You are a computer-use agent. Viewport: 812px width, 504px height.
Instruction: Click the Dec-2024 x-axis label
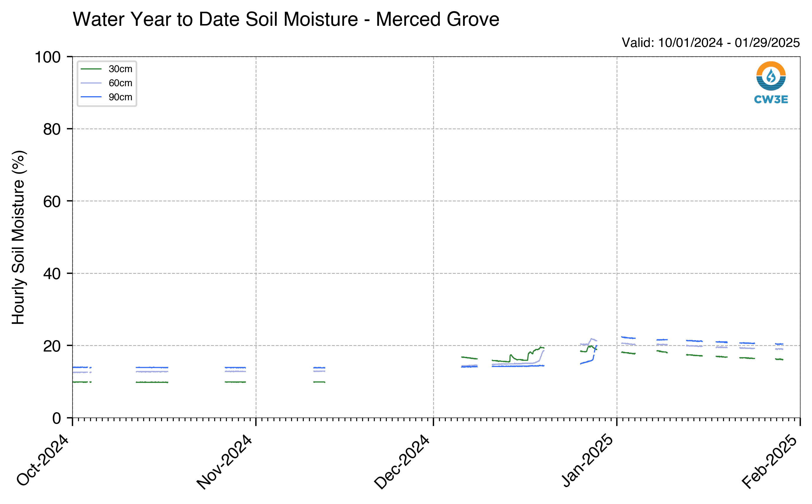[x=402, y=462]
